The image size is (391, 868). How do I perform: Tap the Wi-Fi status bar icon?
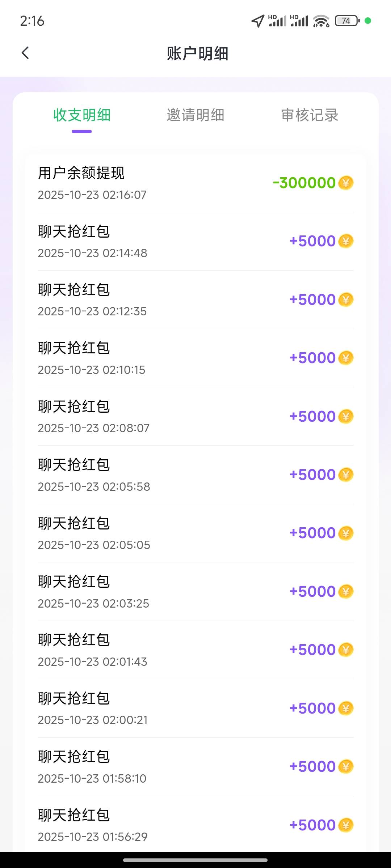321,21
